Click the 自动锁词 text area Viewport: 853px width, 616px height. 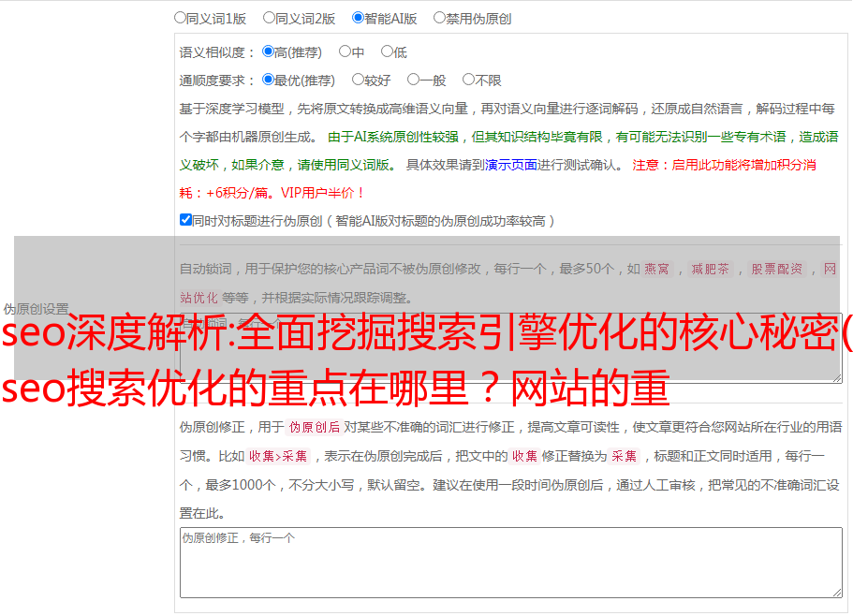(x=511, y=348)
